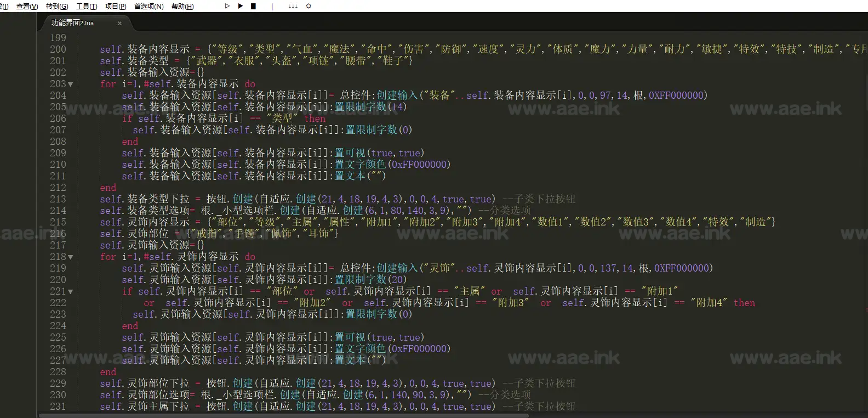This screenshot has height=418, width=868.
Task: Click 'self.灵饰内容显示' on line 215
Action: click(145, 222)
